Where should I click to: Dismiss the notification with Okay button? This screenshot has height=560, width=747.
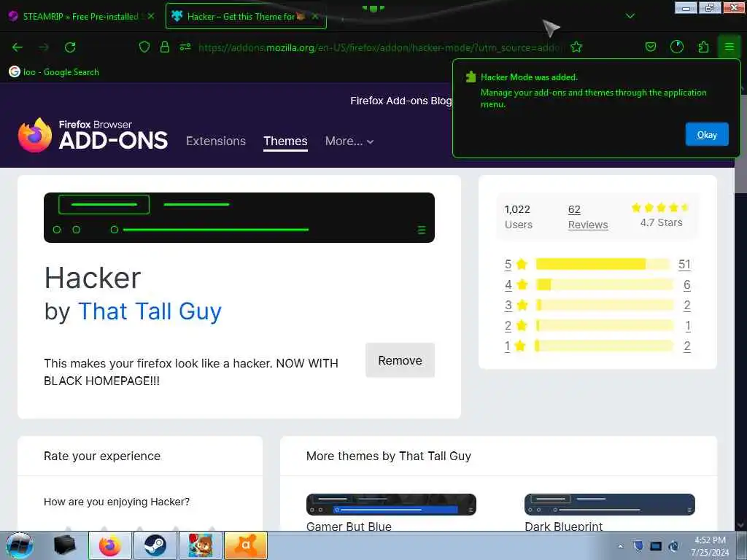(707, 134)
